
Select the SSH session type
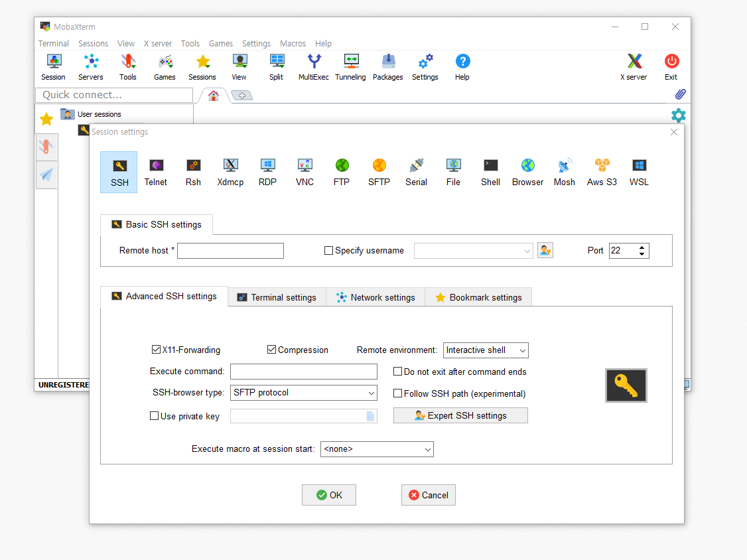point(119,172)
